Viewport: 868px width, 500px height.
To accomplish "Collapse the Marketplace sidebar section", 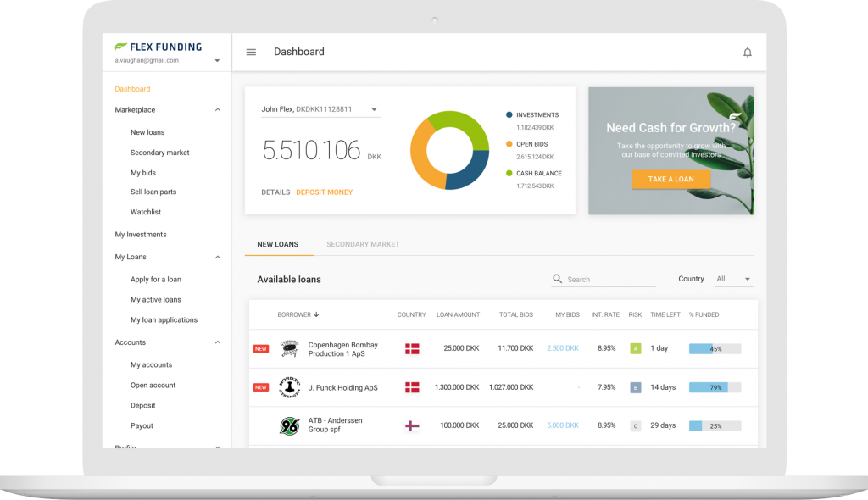I will [x=218, y=110].
